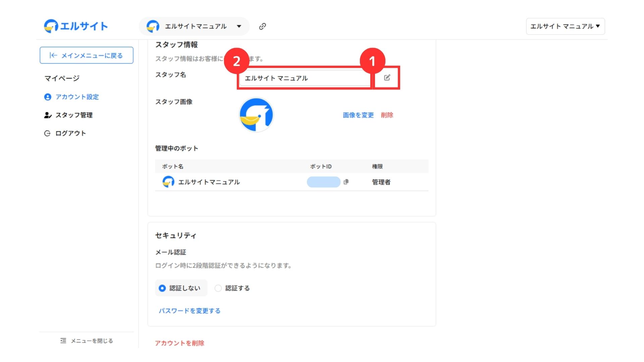Click the red 削除 image link
Viewport: 644px width, 362px height.
(387, 115)
